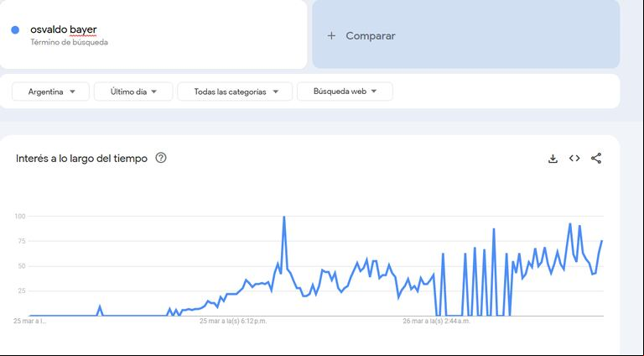Click the 25 mar 6:12 p.m. axis label

[x=233, y=321]
